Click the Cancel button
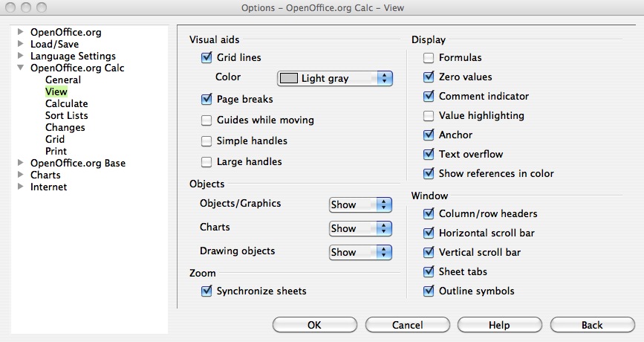The image size is (644, 342). 408,325
